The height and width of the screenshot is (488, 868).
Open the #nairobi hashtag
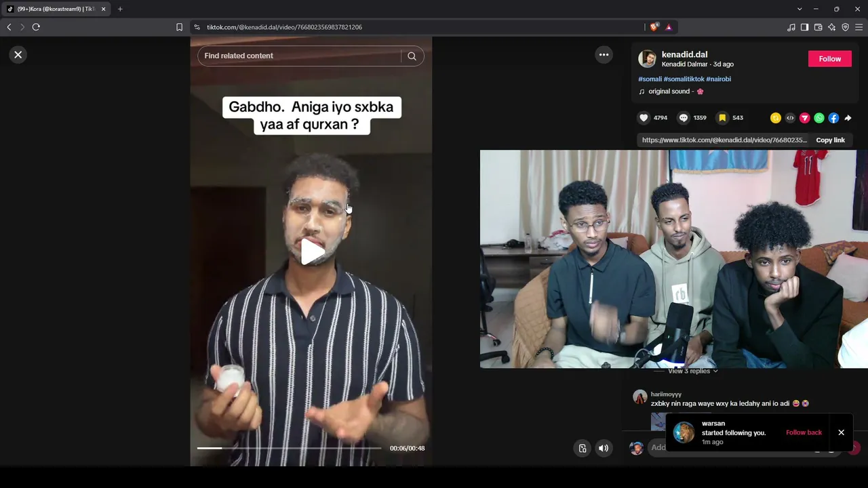(719, 79)
